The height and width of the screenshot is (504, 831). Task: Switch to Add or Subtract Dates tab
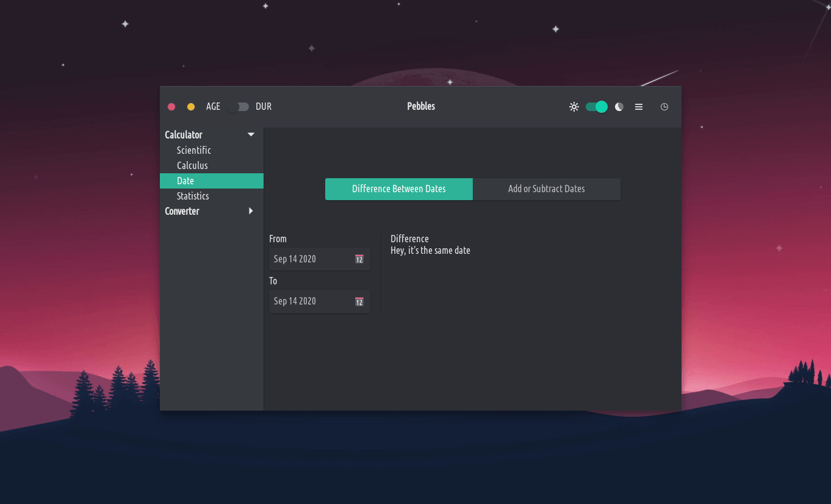[x=547, y=189]
